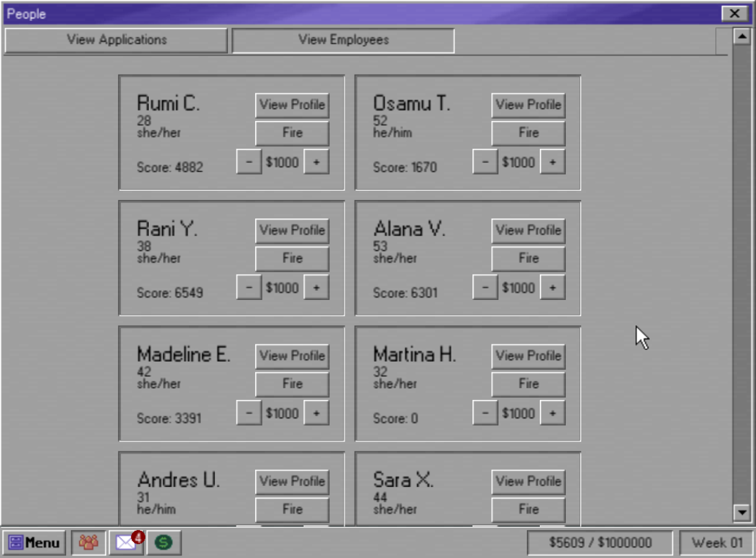Select Alana V.'s Score: 6301 text
The image size is (756, 558).
(405, 293)
